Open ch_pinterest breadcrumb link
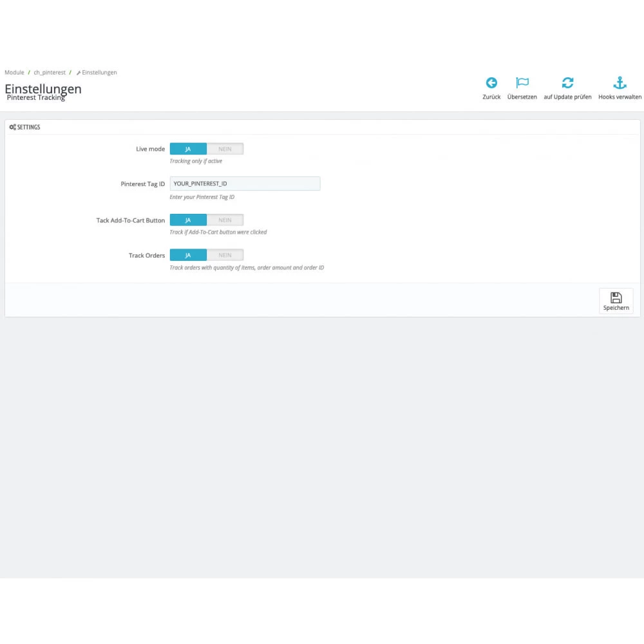 tap(50, 73)
